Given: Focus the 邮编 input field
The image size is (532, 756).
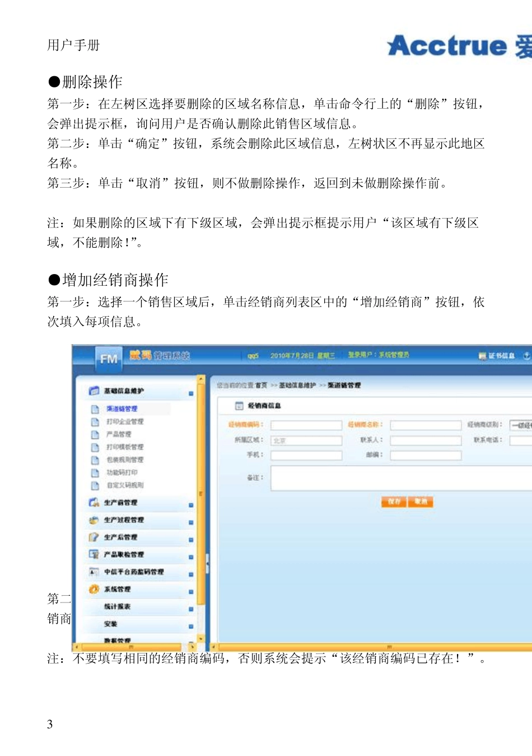Looking at the screenshot, I should point(426,456).
